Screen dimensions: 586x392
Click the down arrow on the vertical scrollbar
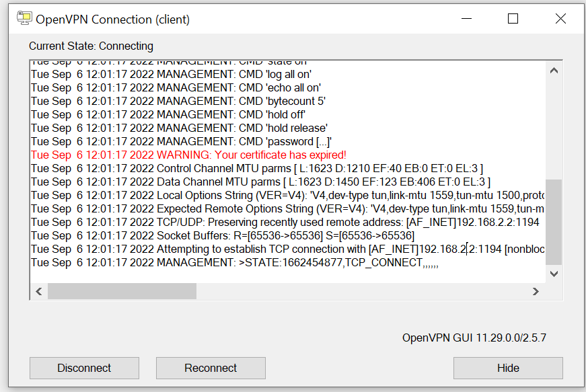(x=554, y=274)
